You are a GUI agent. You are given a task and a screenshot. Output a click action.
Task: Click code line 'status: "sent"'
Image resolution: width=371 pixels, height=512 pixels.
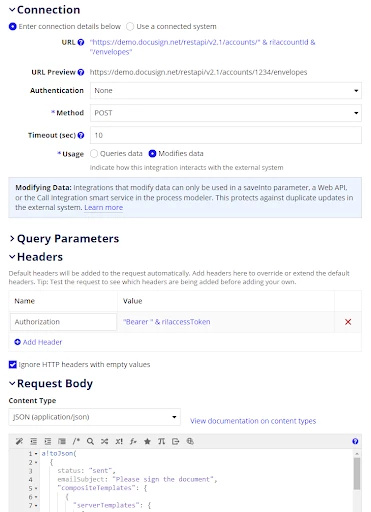tap(86, 471)
